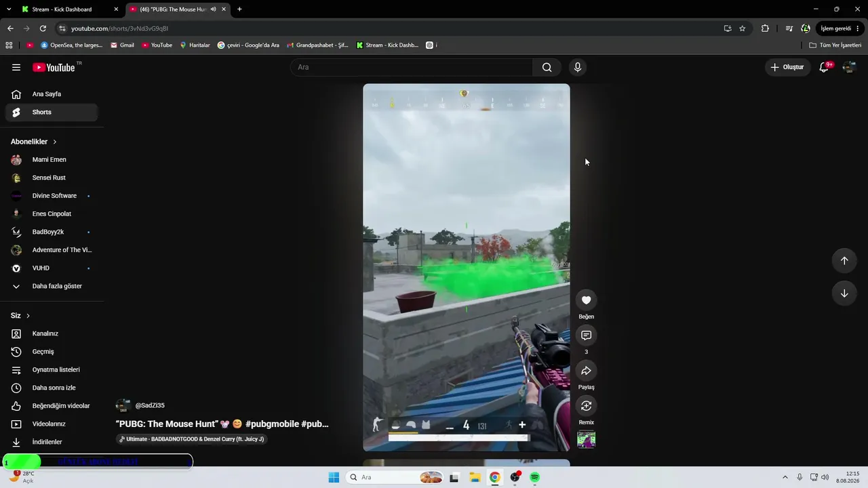The width and height of the screenshot is (868, 488).
Task: Open Tüm Yer İşaretleri bookmarks folder
Action: tap(835, 45)
